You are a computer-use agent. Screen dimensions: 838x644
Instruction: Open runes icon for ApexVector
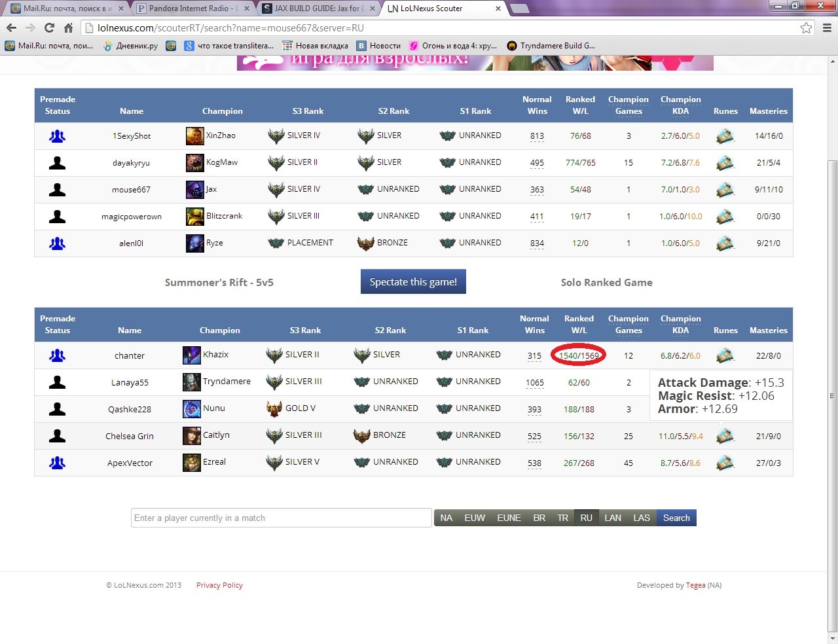click(x=725, y=463)
